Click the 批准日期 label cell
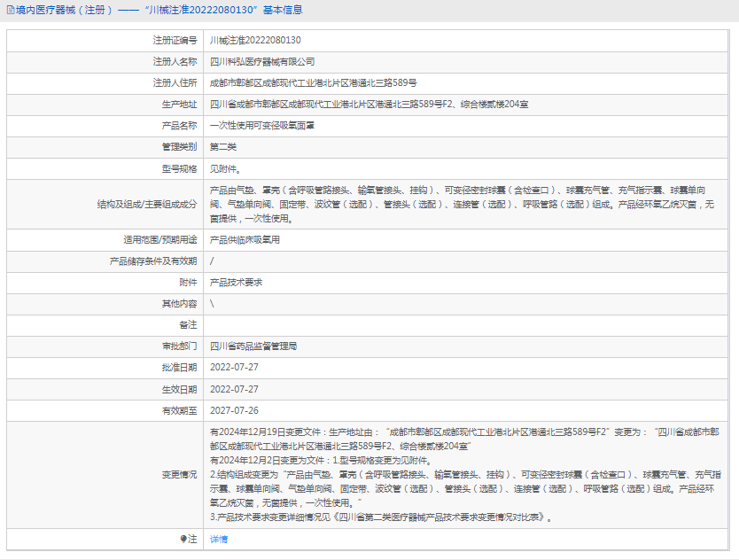Image resolution: width=739 pixels, height=560 pixels. [x=105, y=367]
